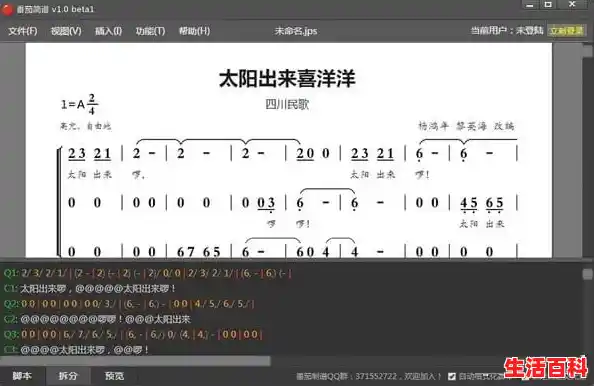Click the file name 未命名.jps

point(296,31)
